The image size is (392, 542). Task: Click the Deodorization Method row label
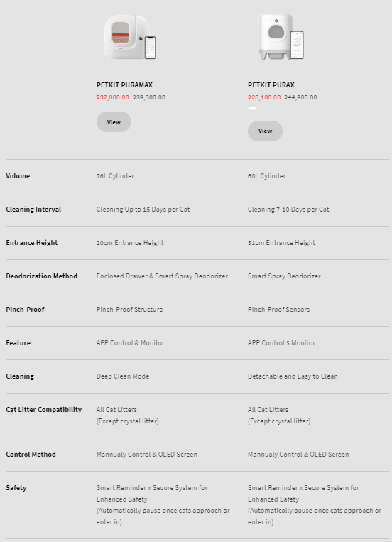(41, 276)
